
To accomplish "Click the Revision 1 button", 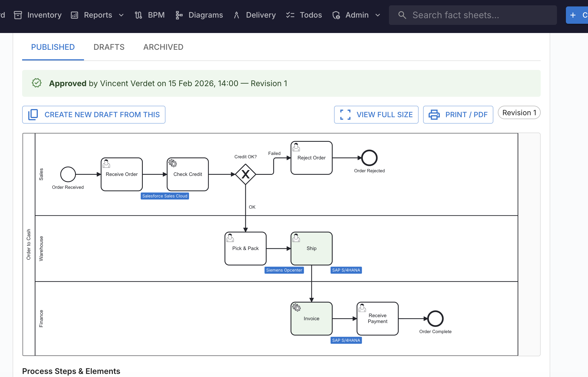I will [x=519, y=112].
